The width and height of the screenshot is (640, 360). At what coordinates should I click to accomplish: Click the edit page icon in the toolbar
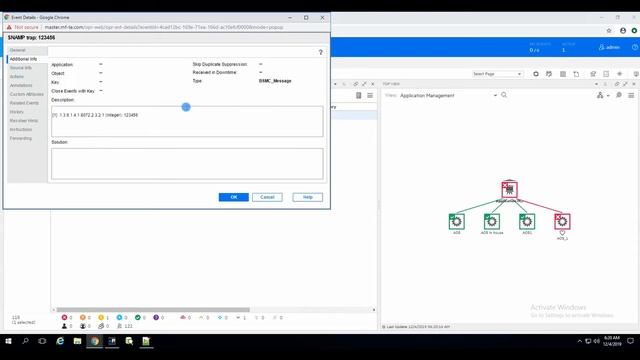[x=549, y=74]
